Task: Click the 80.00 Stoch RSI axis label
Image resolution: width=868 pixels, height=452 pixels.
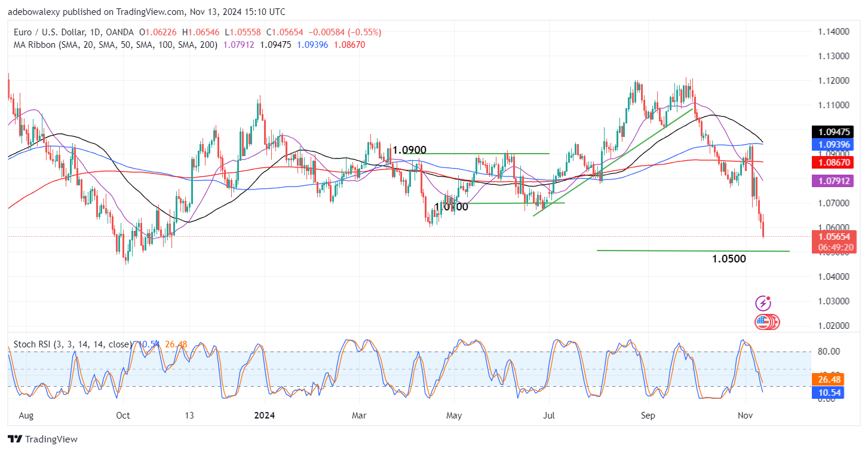Action: pyautogui.click(x=829, y=352)
